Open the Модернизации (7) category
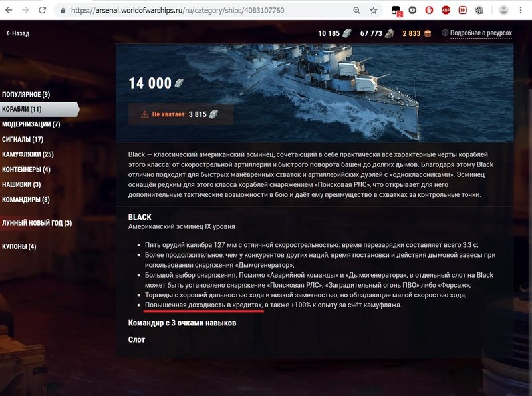This screenshot has height=396, width=532. click(x=31, y=124)
